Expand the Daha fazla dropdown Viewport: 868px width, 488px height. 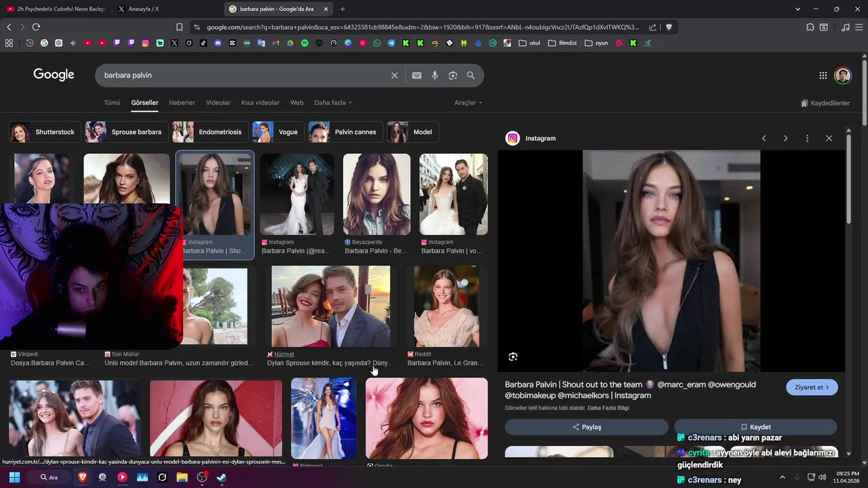pyautogui.click(x=333, y=103)
